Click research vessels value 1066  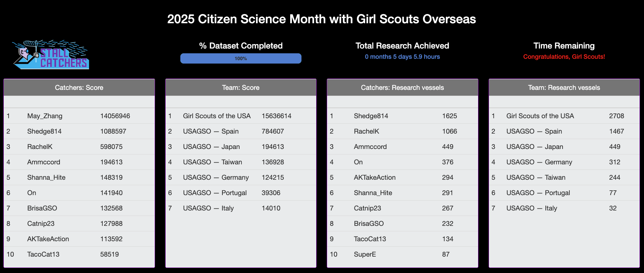450,131
